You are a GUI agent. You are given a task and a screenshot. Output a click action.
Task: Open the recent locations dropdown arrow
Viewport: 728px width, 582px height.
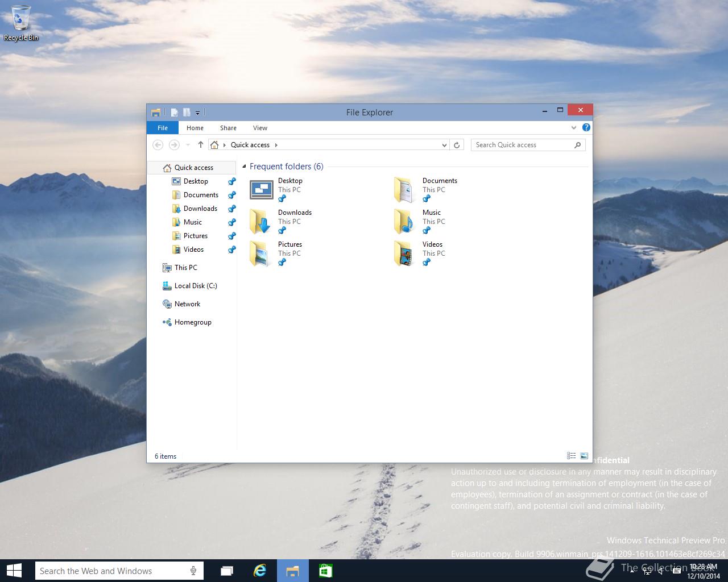(188, 145)
